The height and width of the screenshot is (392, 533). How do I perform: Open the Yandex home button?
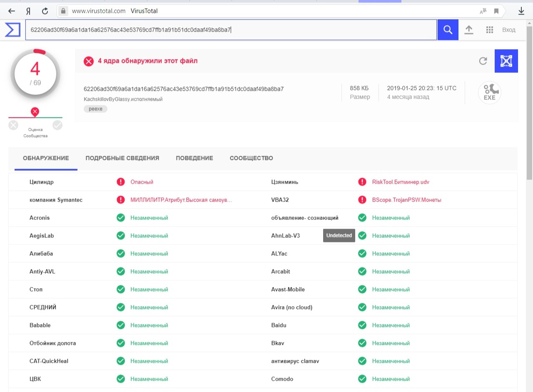pos(28,11)
